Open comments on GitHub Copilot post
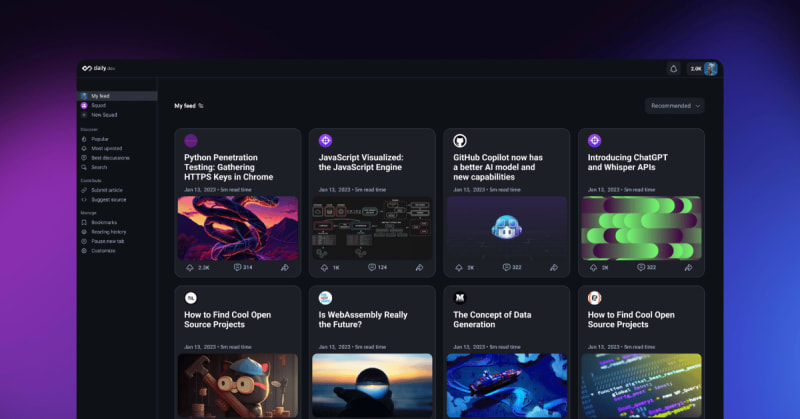Screen dimensions: 800x419 507,267
